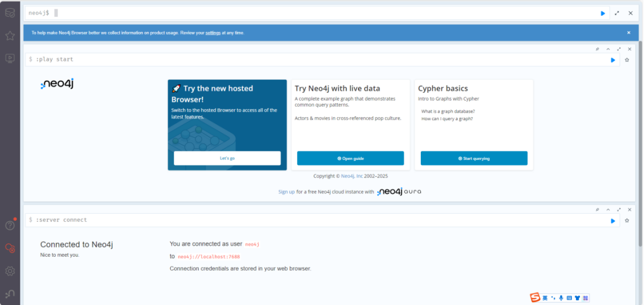Favorite the :play start command
This screenshot has width=644, height=305.
point(627,60)
